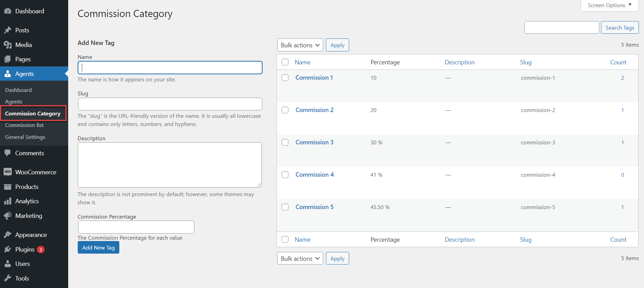Check the Commission 1 row checkbox
Viewport: 644px width, 288px height.
click(x=285, y=78)
